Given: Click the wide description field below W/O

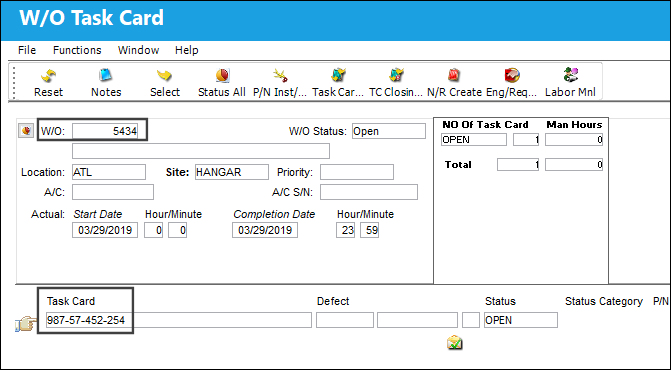Looking at the screenshot, I should 201,151.
